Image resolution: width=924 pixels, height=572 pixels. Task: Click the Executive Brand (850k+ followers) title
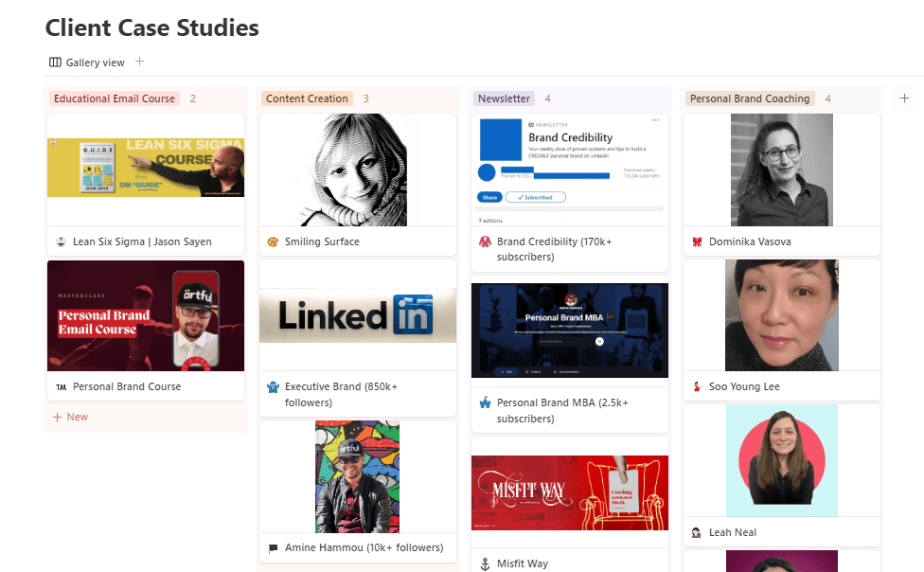[x=341, y=395]
